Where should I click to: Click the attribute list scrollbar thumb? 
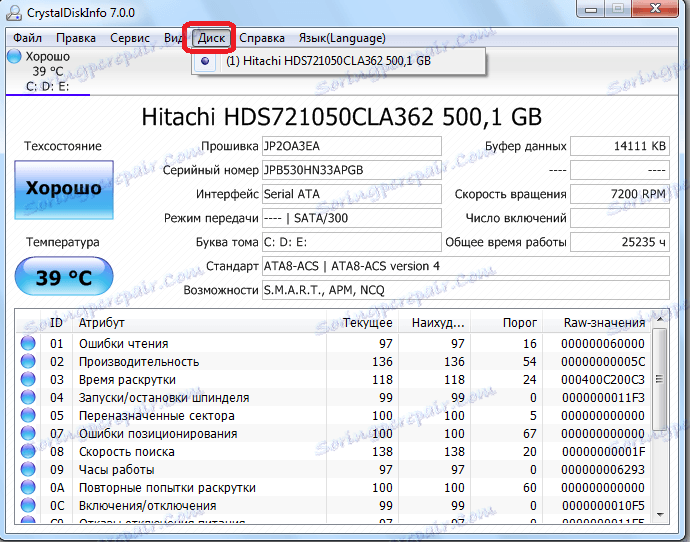[660, 379]
